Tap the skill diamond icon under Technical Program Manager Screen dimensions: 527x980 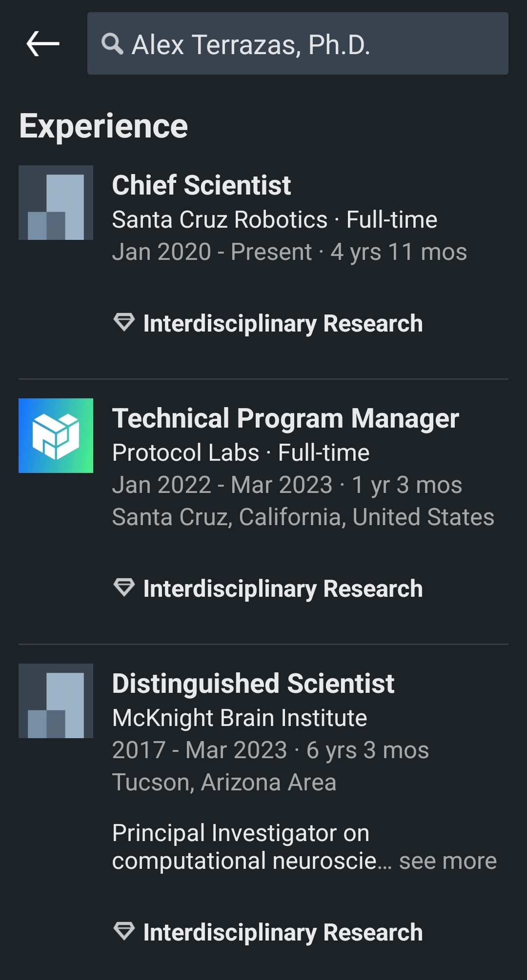point(124,588)
